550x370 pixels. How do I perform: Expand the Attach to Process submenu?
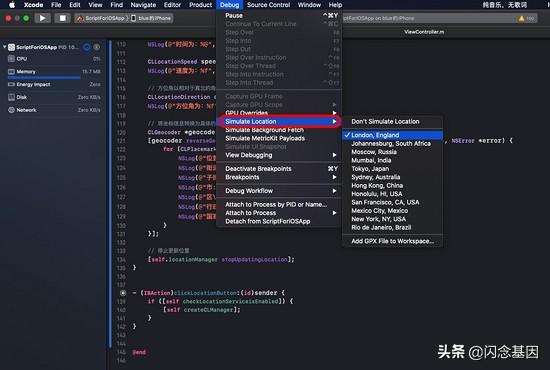tap(279, 213)
